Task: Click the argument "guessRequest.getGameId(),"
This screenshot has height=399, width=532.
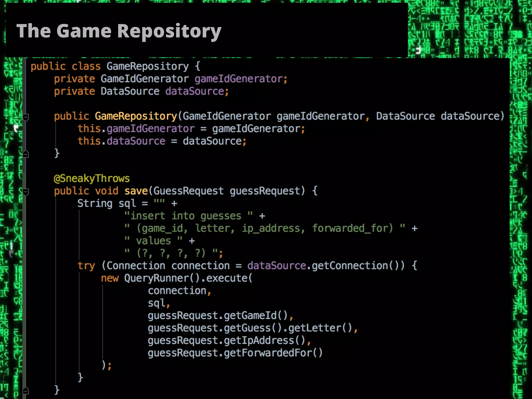Action: (221, 316)
